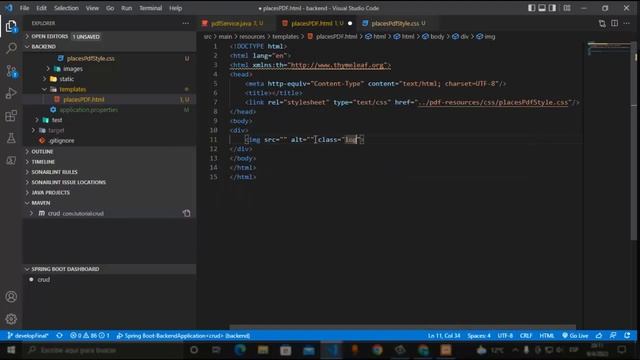Click the horizontal editor scrollbar
Viewport: 640px width, 360px height.
pyautogui.click(x=402, y=327)
